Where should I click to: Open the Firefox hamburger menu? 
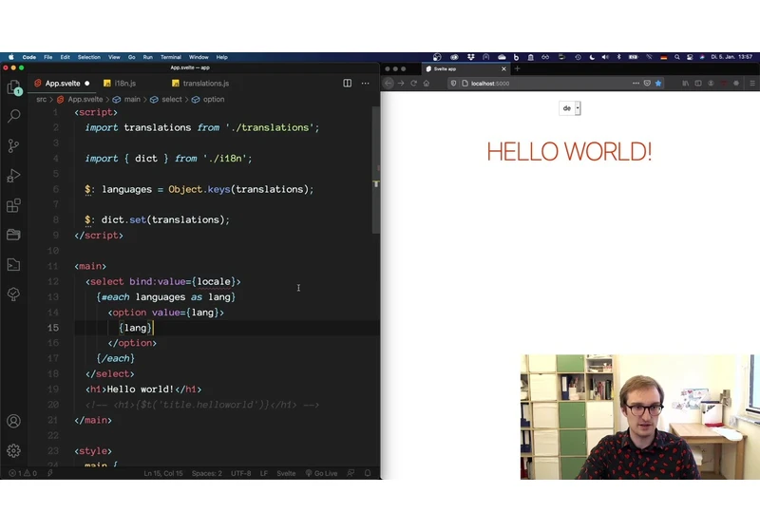[x=752, y=84]
